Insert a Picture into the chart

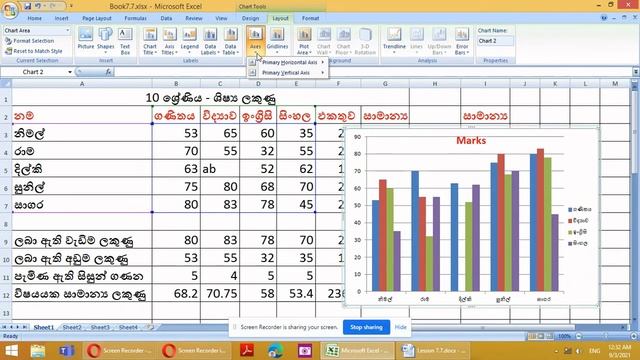(x=86, y=40)
